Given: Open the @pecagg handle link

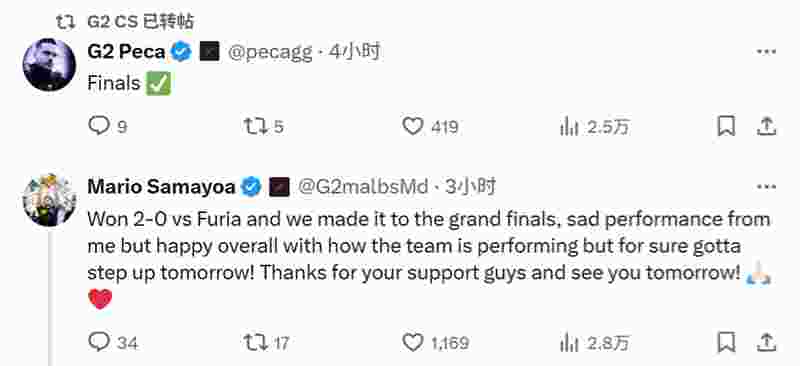Looking at the screenshot, I should [270, 52].
